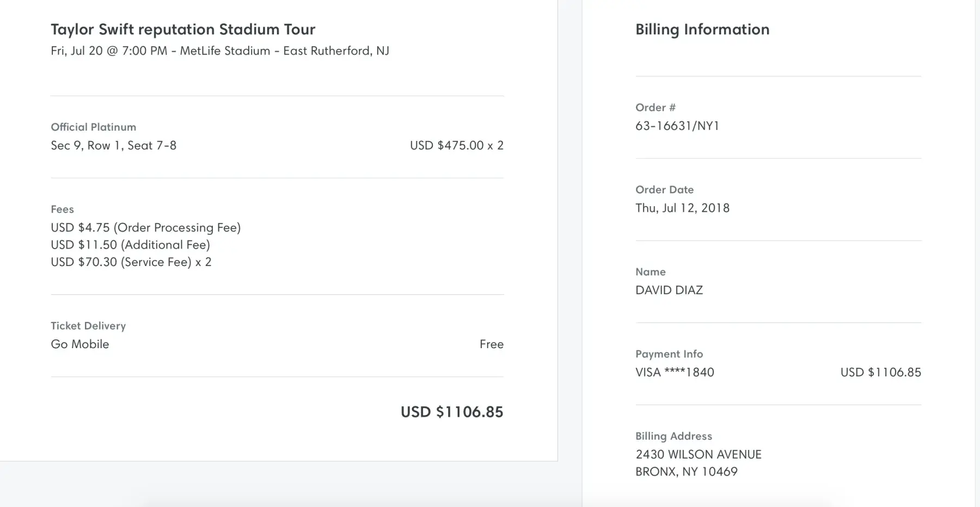Screen dimensions: 980x507
Task: Select the Order Processing Fee line
Action: coord(146,228)
